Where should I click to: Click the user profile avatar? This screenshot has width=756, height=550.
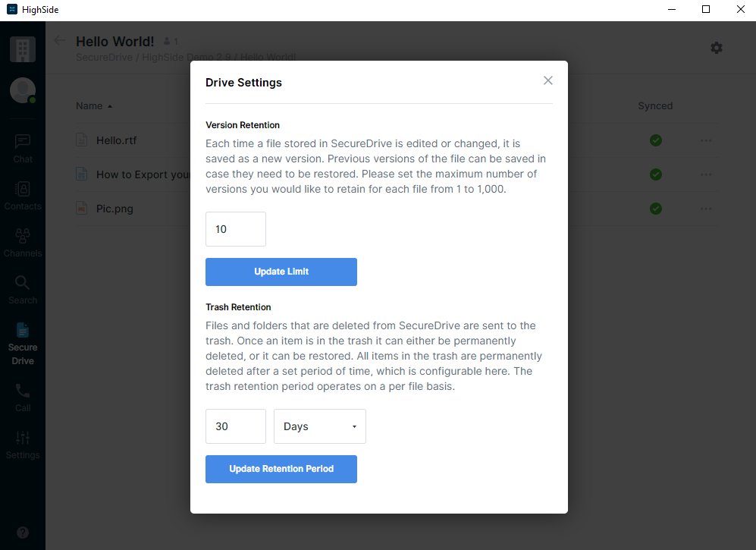click(x=23, y=90)
